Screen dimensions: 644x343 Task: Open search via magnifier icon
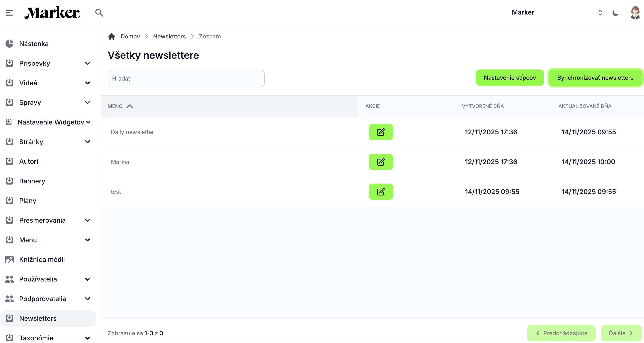tap(99, 12)
